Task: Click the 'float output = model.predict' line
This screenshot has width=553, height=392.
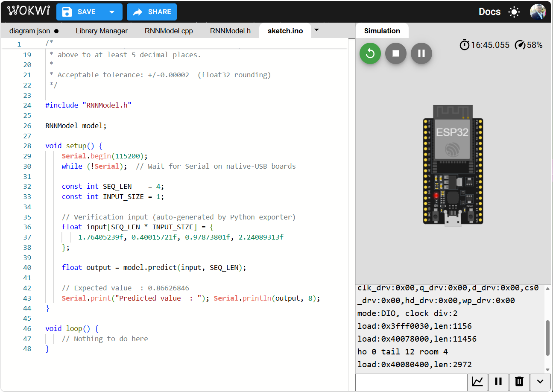Action: point(154,268)
